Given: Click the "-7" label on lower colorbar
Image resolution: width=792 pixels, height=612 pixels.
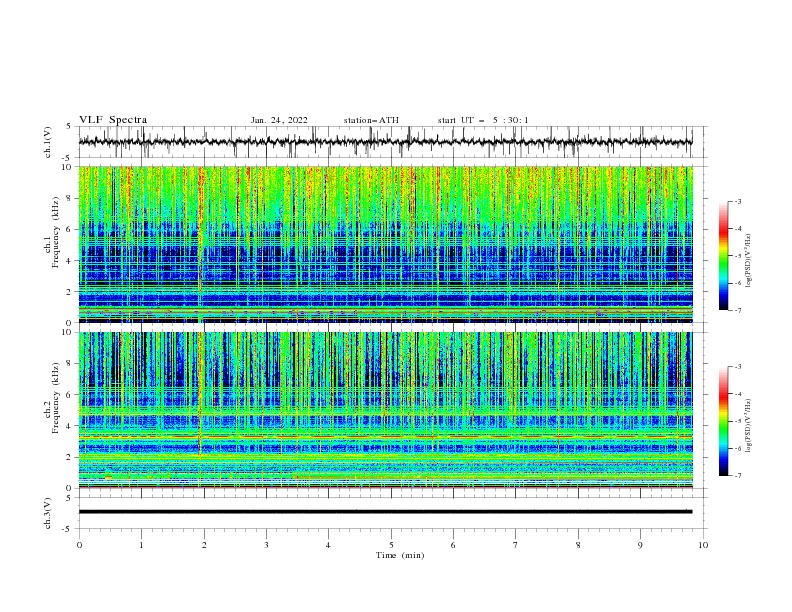Looking at the screenshot, I should tap(738, 476).
